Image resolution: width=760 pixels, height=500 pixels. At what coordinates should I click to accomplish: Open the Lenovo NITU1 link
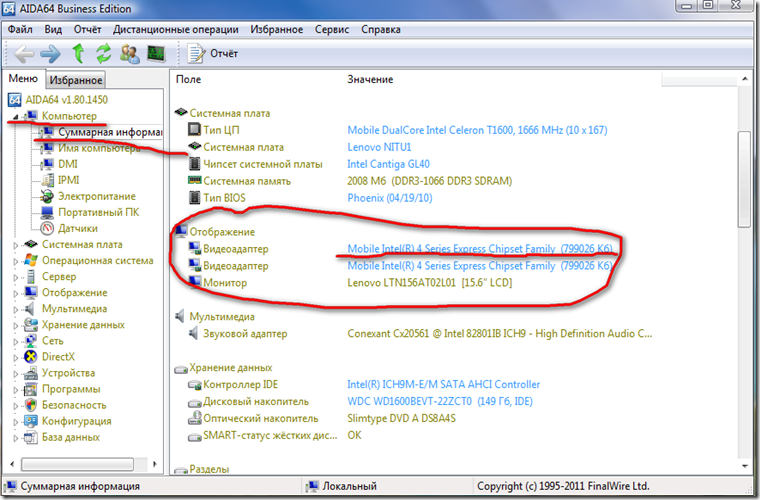click(x=379, y=147)
